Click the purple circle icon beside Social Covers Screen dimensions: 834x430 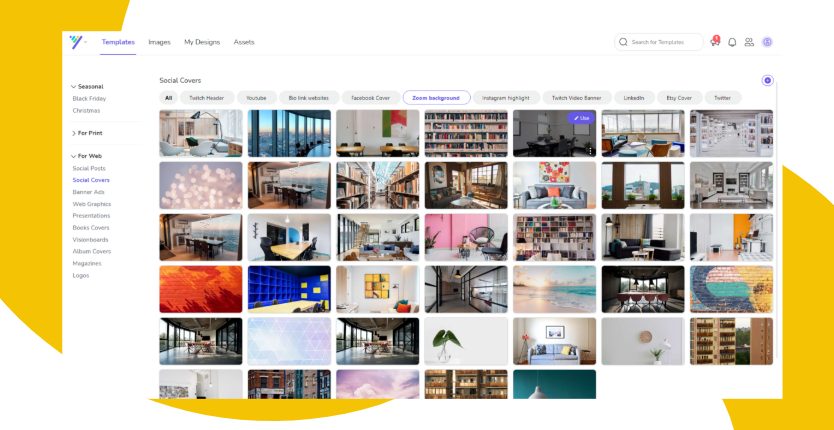767,80
